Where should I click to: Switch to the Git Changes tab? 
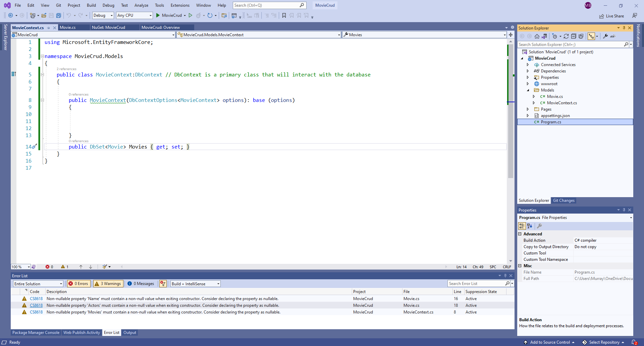tap(564, 200)
